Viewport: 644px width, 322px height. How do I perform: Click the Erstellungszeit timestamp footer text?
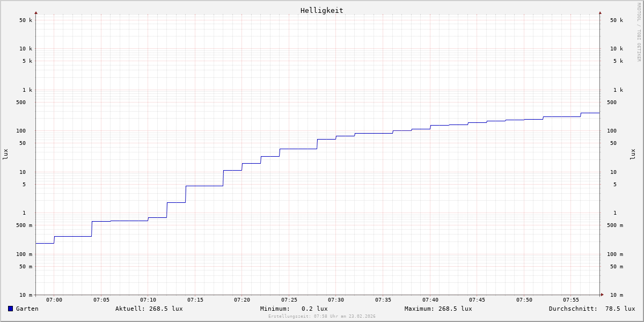point(321,317)
